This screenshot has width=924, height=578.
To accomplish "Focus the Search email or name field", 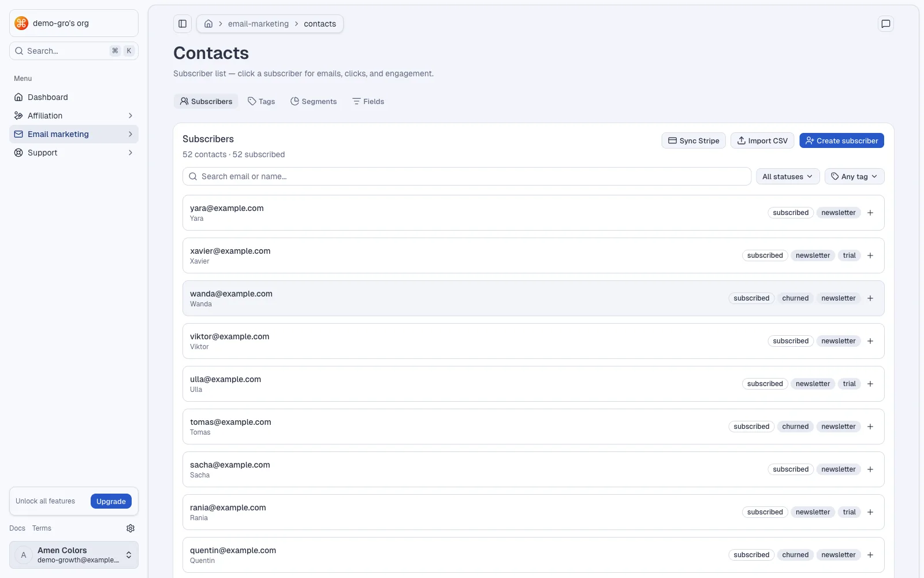I will 467,176.
